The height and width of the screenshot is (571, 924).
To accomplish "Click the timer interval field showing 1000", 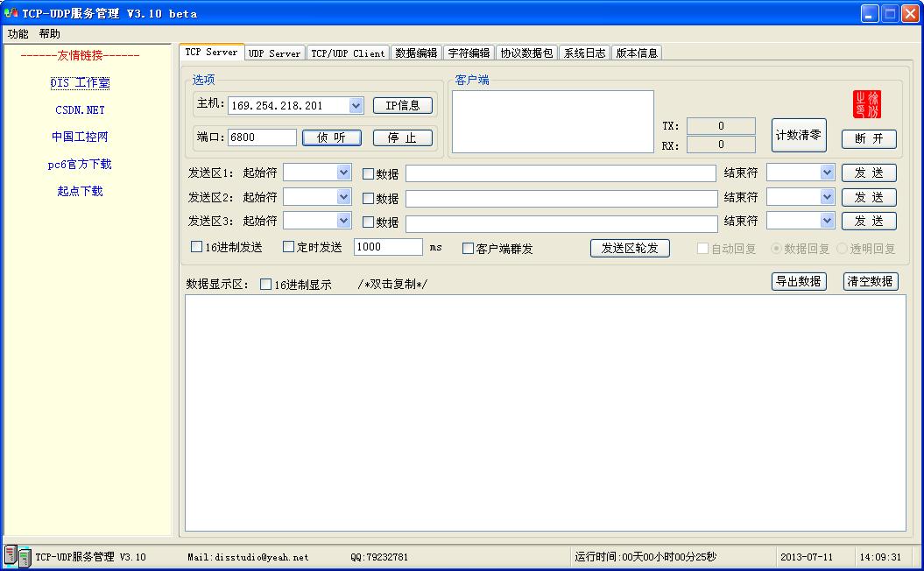I will 388,247.
